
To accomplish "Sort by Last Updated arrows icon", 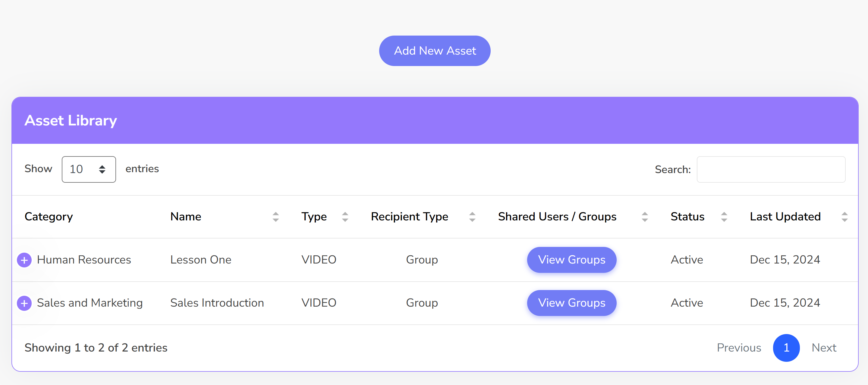I will (844, 217).
